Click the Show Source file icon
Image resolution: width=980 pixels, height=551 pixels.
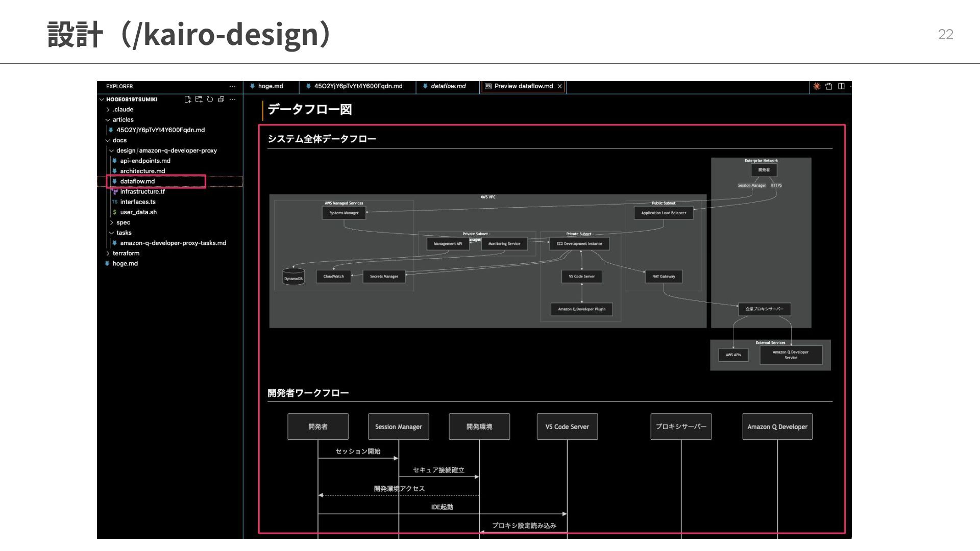[829, 86]
